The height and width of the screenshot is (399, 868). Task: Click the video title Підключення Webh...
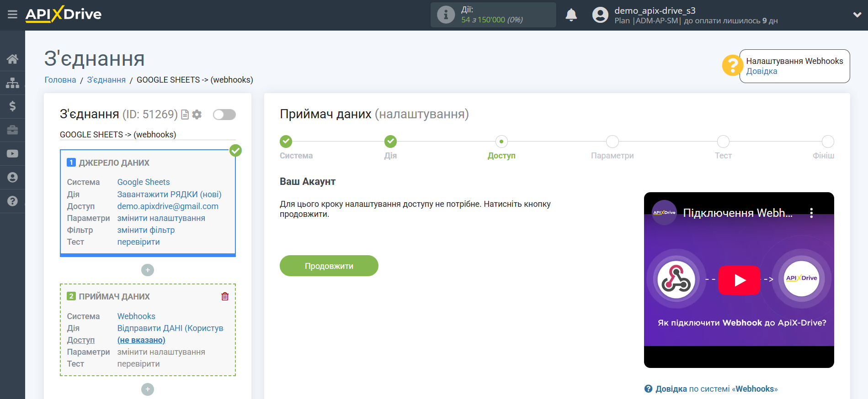pos(738,213)
